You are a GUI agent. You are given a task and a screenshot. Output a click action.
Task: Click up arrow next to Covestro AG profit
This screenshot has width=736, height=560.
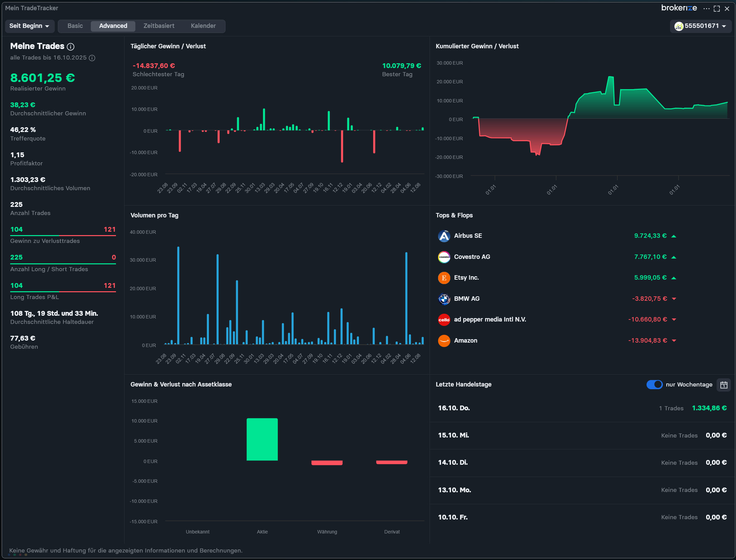(x=674, y=257)
